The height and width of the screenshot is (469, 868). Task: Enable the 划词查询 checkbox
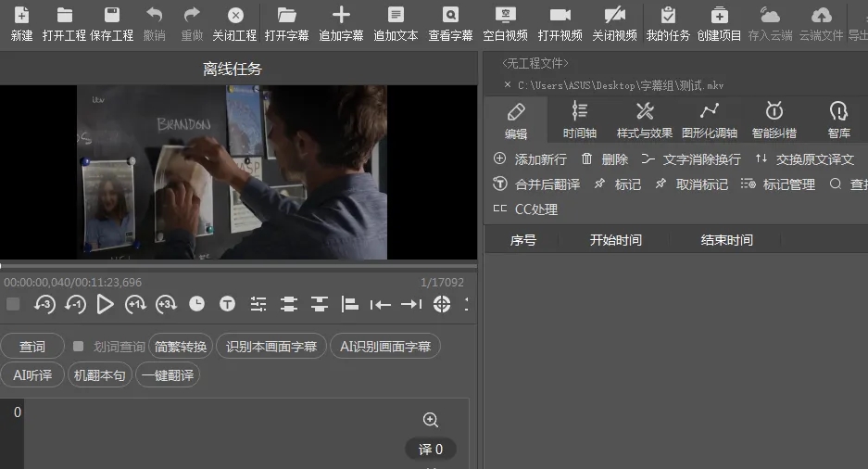click(x=79, y=347)
